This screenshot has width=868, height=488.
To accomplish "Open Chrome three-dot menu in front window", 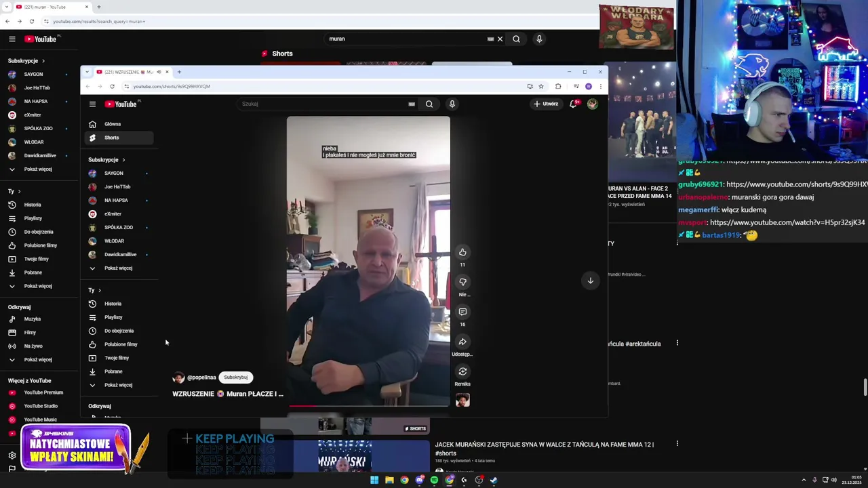I will [x=600, y=86].
